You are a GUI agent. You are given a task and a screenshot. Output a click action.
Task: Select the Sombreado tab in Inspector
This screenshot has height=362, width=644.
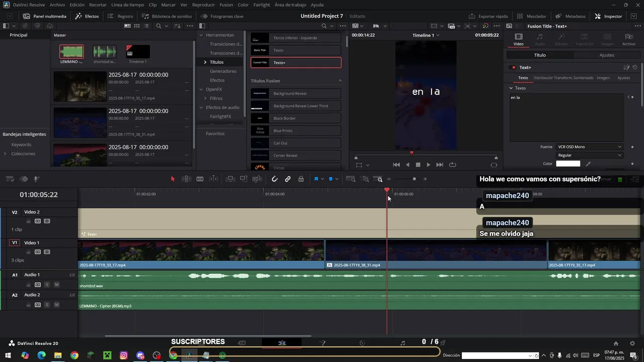(x=584, y=78)
